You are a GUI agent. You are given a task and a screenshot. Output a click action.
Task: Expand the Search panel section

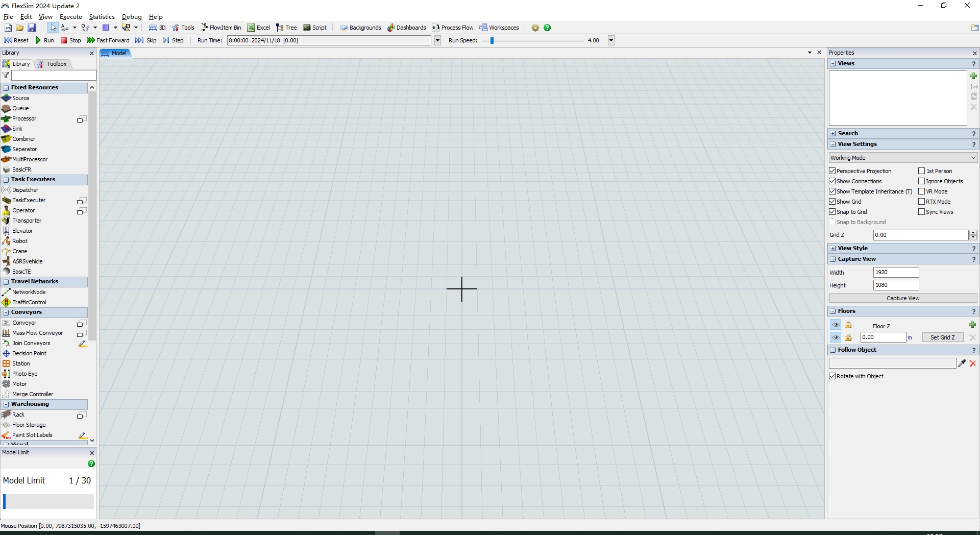coord(833,134)
